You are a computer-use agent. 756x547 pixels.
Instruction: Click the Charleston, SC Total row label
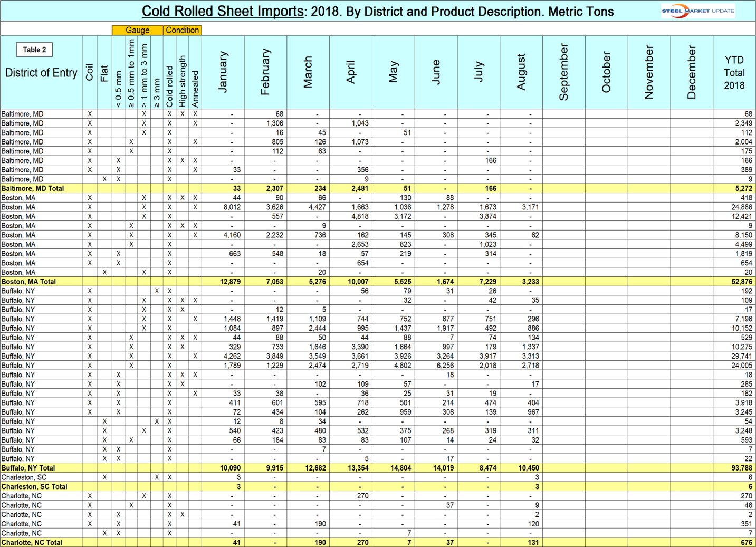[34, 487]
